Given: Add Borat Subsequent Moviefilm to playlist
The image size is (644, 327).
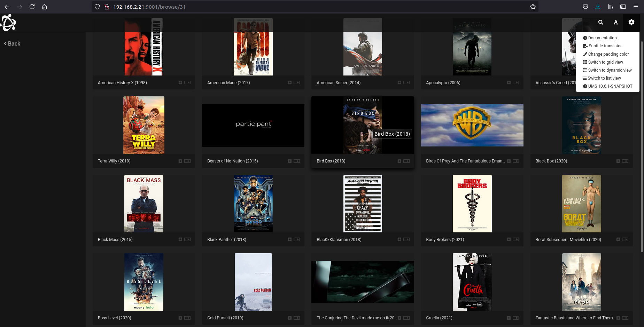Looking at the screenshot, I should pyautogui.click(x=618, y=239).
